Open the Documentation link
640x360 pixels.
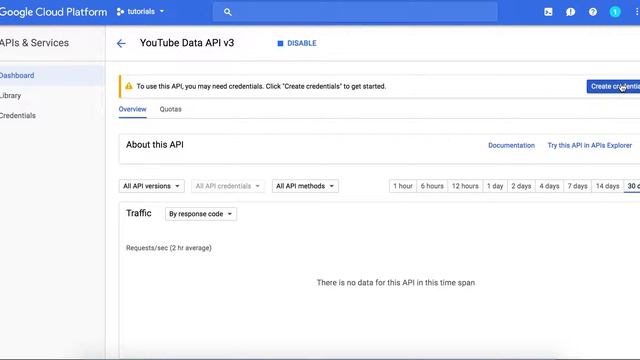point(511,145)
